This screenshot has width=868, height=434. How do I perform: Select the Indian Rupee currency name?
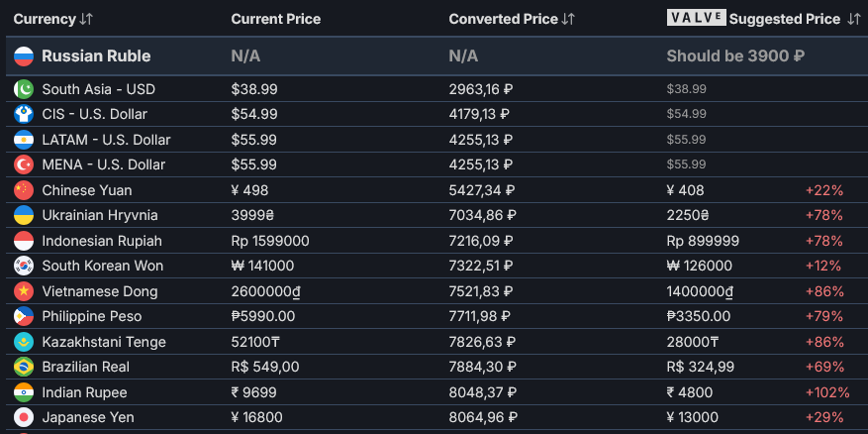click(84, 392)
